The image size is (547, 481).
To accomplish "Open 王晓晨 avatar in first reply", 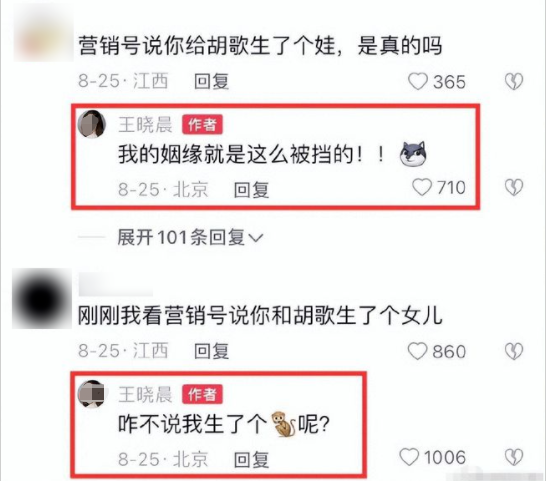I will 91,124.
